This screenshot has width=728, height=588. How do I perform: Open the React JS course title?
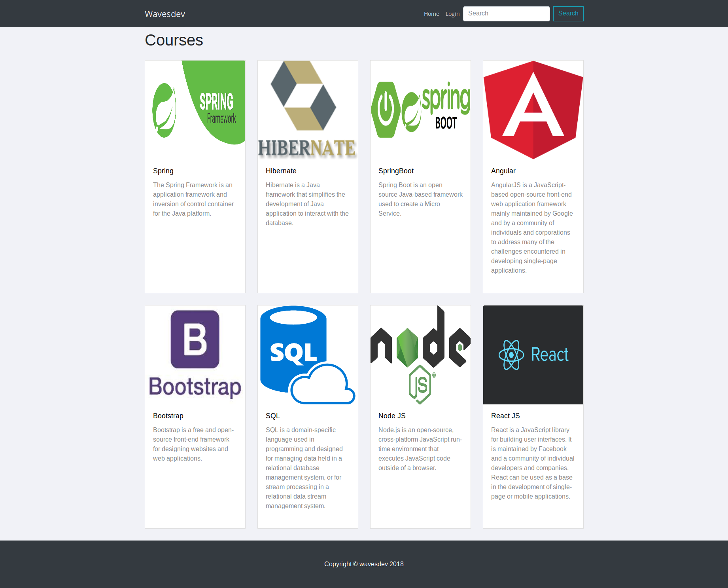click(505, 416)
